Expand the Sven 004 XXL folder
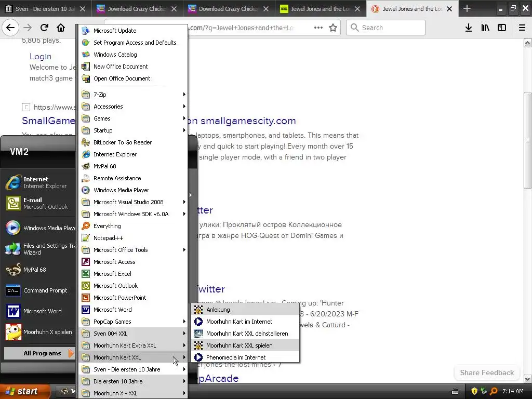Viewport: 532px width, 399px height. [133, 334]
